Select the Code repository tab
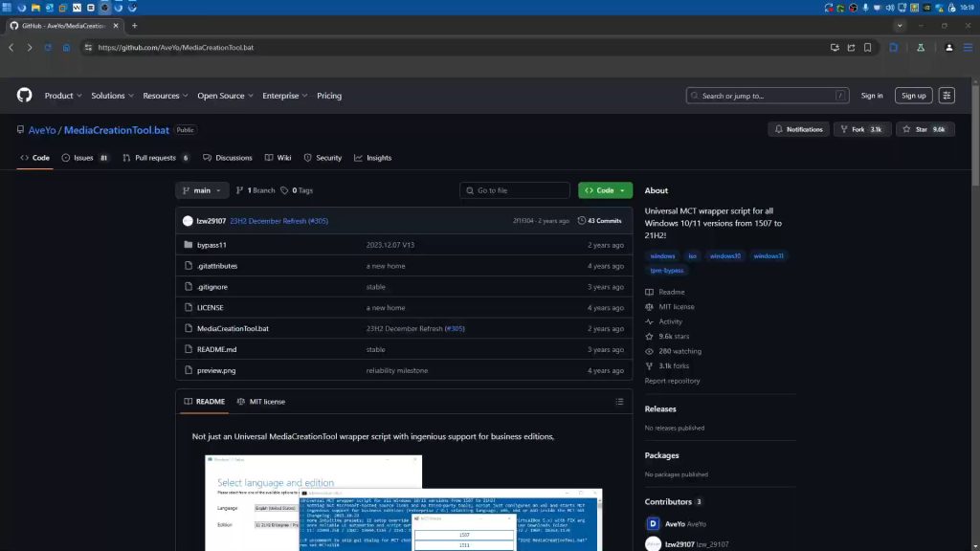The width and height of the screenshot is (980, 551). (x=35, y=158)
